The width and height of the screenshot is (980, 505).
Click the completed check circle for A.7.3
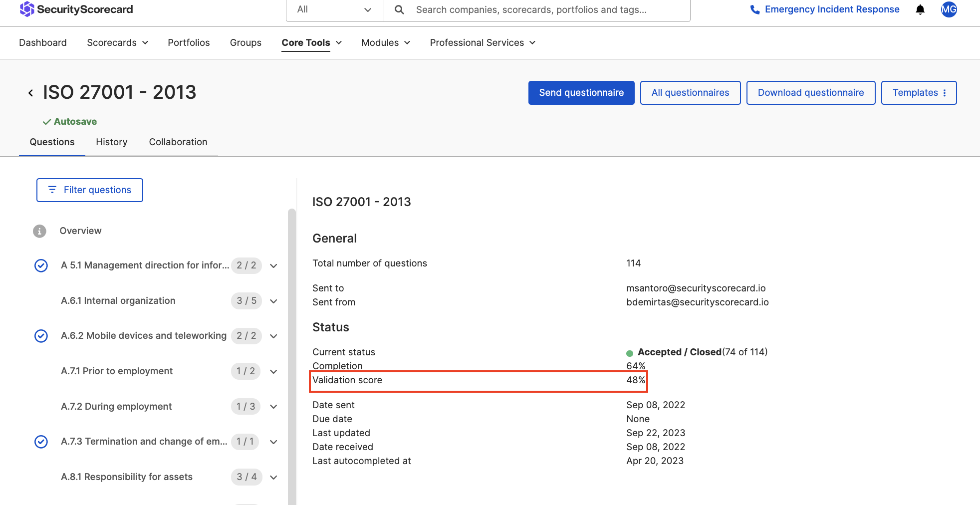tap(41, 442)
